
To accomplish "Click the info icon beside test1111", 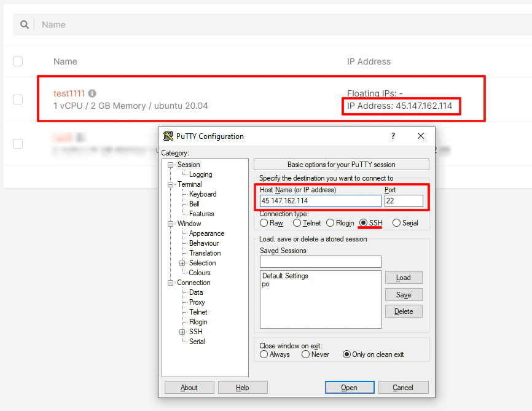I will pyautogui.click(x=92, y=93).
